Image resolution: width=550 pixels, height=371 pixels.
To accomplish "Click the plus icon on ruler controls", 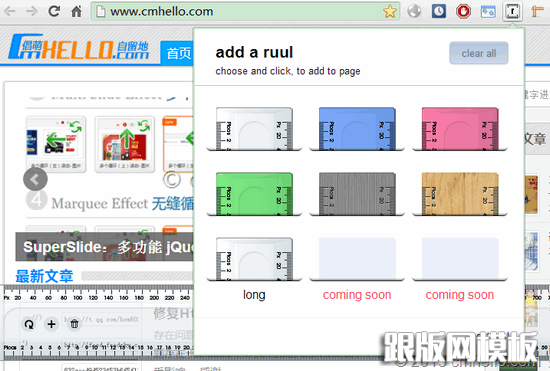I will (x=52, y=324).
